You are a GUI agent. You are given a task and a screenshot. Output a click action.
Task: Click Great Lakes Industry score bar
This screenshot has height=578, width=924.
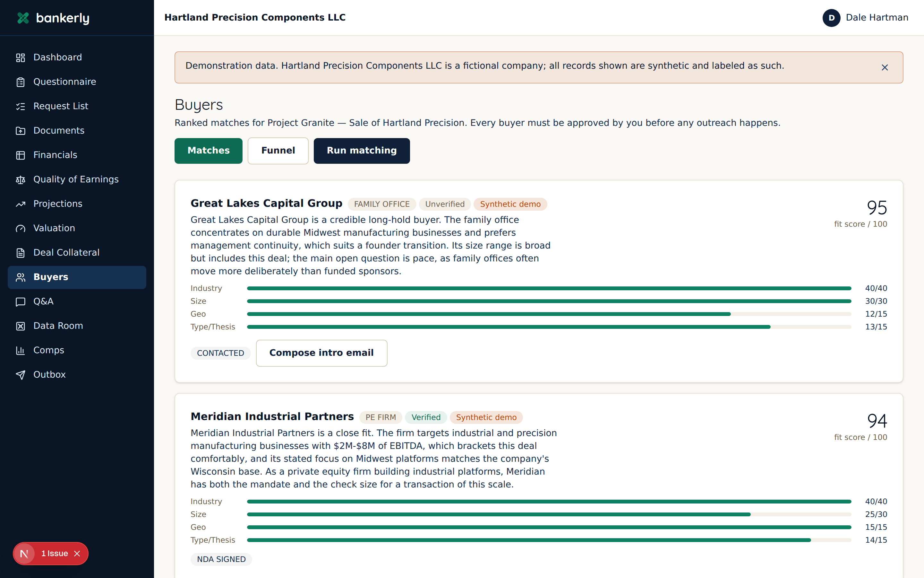click(x=549, y=288)
